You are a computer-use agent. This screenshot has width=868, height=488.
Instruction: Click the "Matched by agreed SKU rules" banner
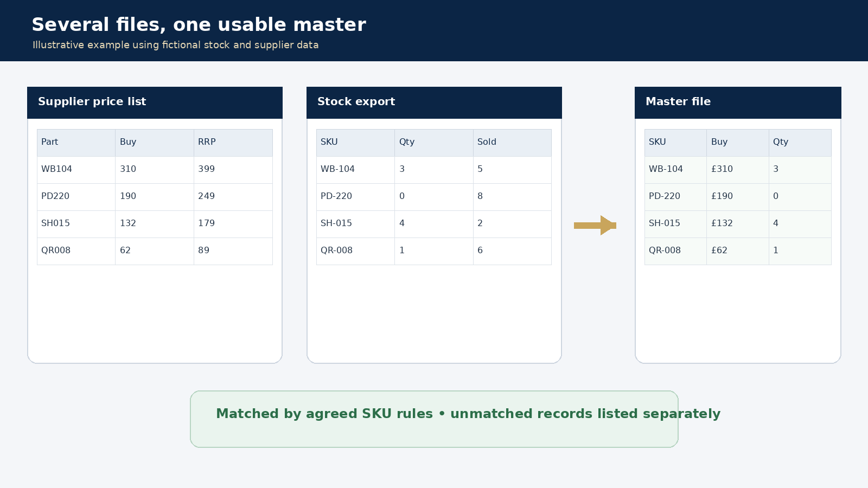434,419
